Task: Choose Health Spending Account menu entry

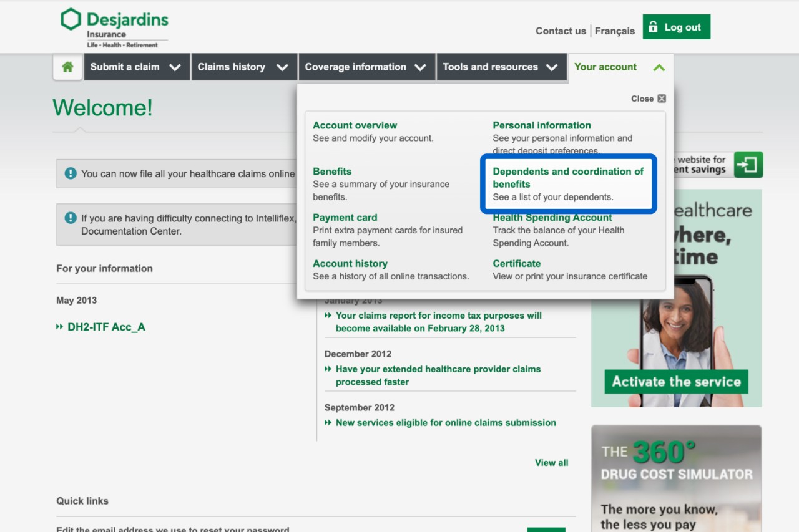Action: coord(552,218)
